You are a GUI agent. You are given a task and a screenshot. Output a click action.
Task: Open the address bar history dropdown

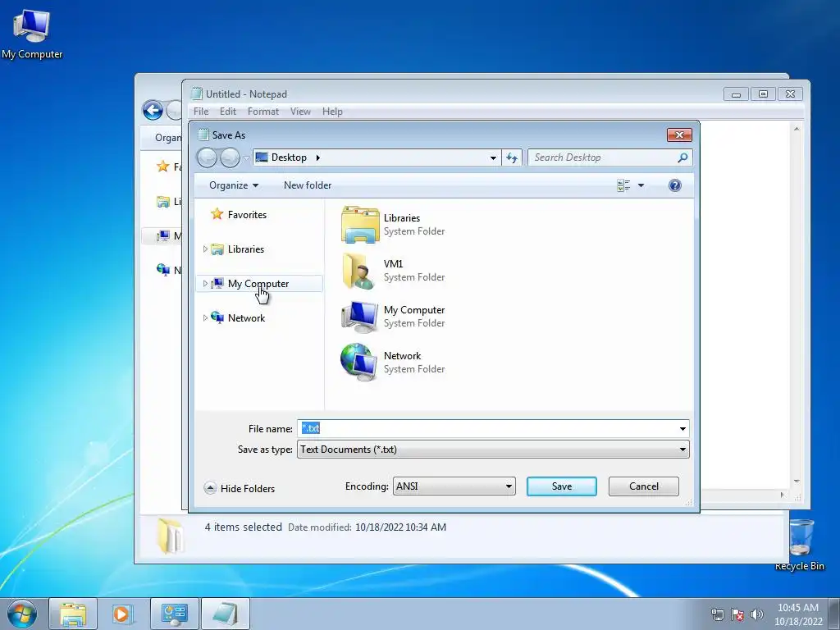(x=493, y=157)
